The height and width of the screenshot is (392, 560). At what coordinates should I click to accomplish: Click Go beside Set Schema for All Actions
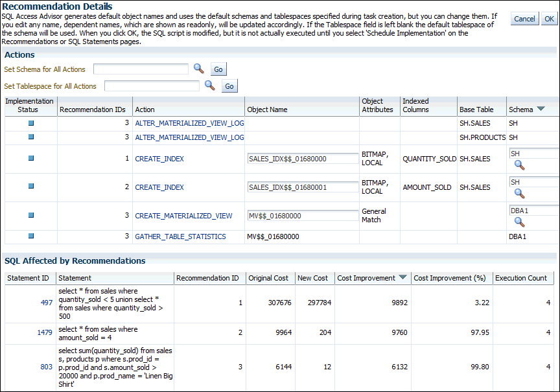click(218, 69)
